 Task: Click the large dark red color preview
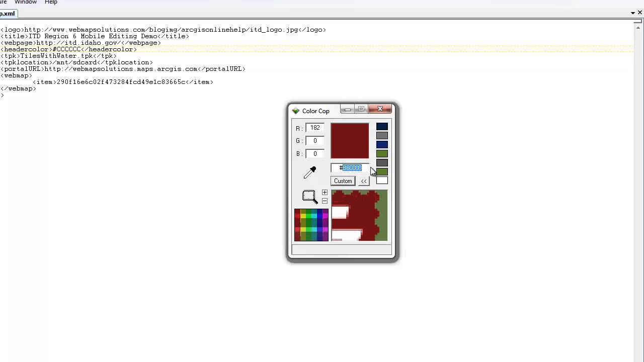click(x=350, y=141)
